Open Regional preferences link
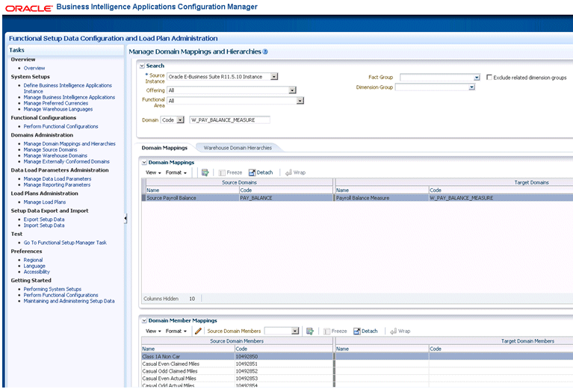Screen dimensions: 573x392 point(33,260)
